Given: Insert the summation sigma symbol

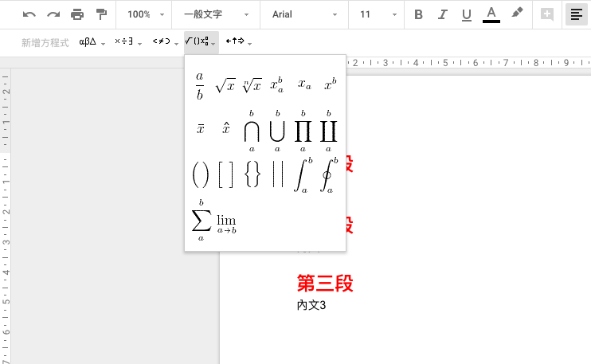Looking at the screenshot, I should 201,220.
